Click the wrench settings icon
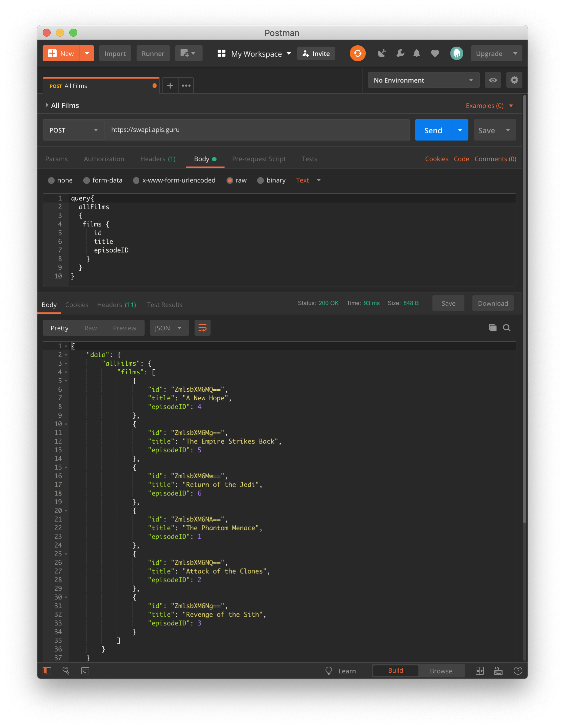 click(x=400, y=53)
